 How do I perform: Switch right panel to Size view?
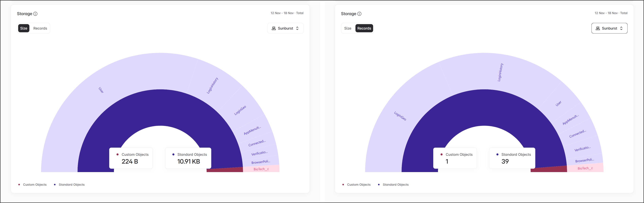pos(347,28)
